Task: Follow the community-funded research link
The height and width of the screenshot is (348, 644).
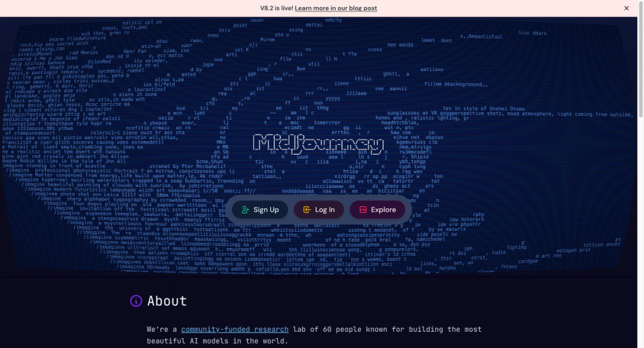Action: (x=234, y=329)
